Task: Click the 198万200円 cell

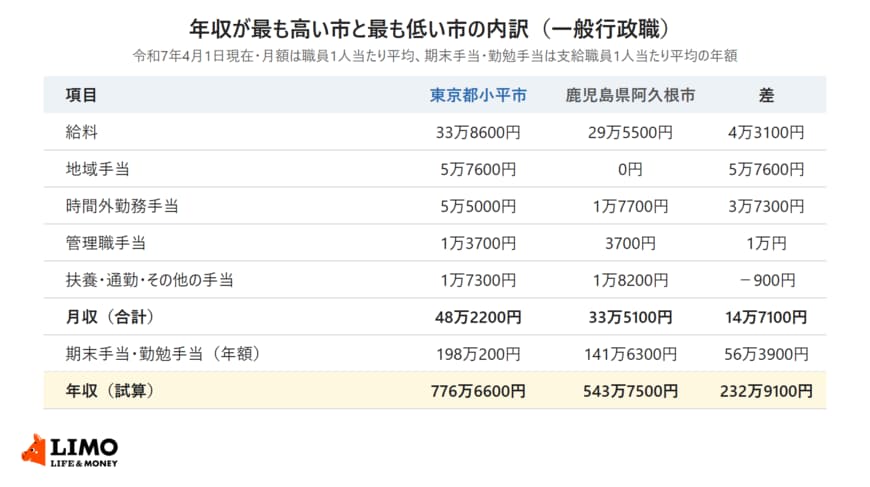Action: 478,354
